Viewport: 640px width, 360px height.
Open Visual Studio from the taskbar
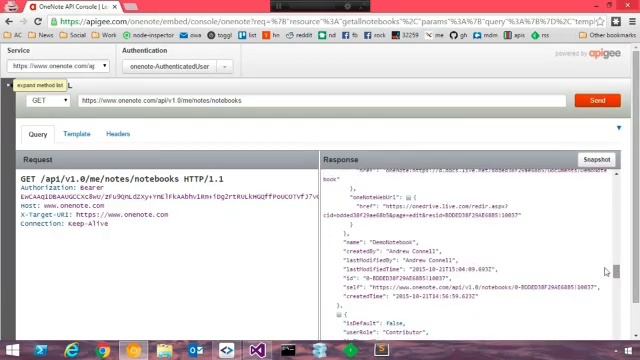pyautogui.click(x=258, y=350)
